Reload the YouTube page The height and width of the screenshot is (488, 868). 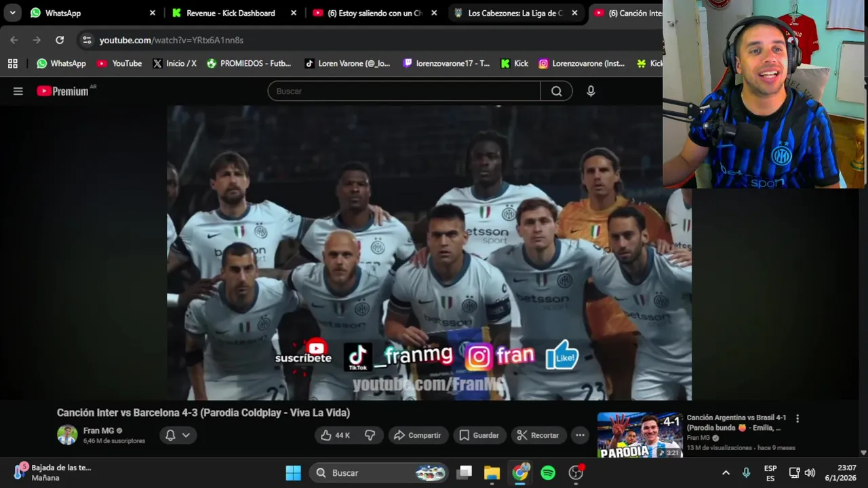pyautogui.click(x=60, y=40)
